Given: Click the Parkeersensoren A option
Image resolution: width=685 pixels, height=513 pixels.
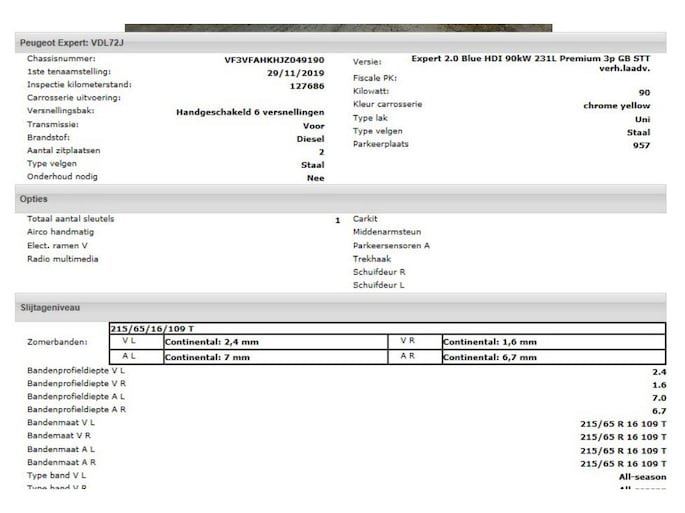Looking at the screenshot, I should click(391, 245).
